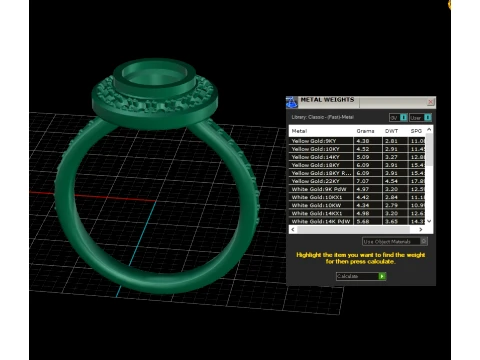Click the green Calculate play icon
This screenshot has width=480, height=360.
tap(382, 276)
